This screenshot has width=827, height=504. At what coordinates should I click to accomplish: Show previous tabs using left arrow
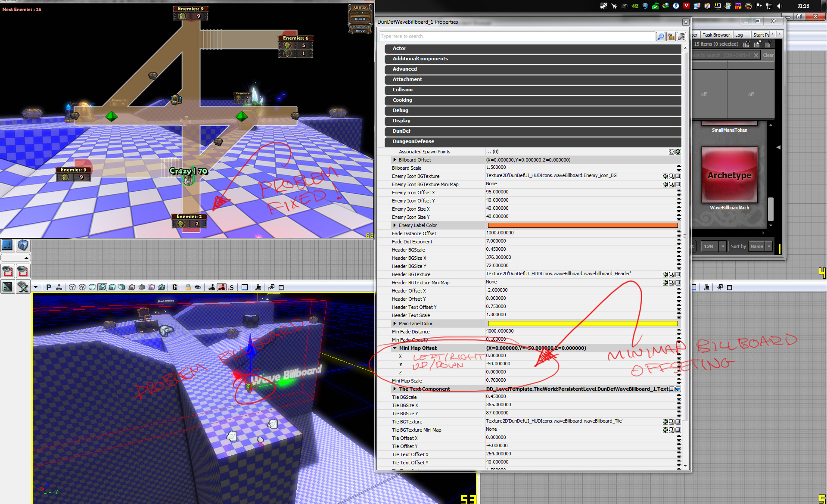click(x=773, y=34)
